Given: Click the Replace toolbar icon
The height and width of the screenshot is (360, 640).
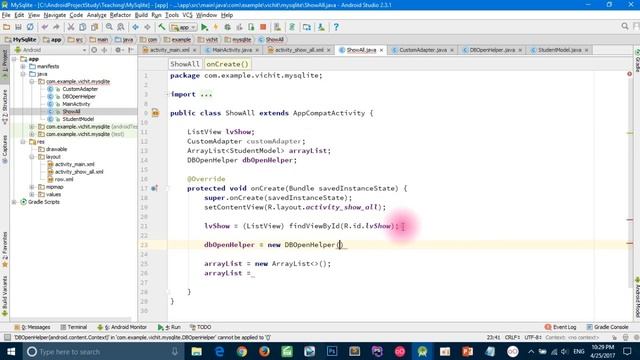Looking at the screenshot, I should tap(121, 27).
